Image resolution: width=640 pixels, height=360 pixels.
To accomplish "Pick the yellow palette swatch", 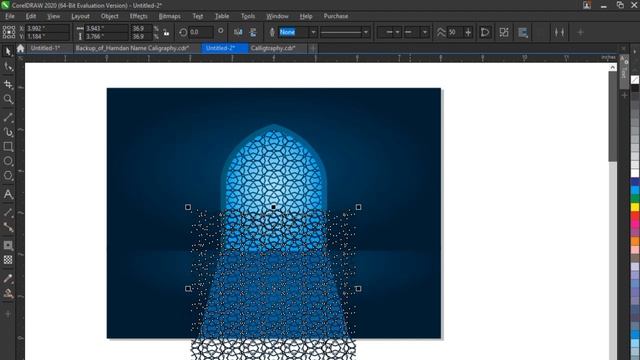I will tap(635, 207).
